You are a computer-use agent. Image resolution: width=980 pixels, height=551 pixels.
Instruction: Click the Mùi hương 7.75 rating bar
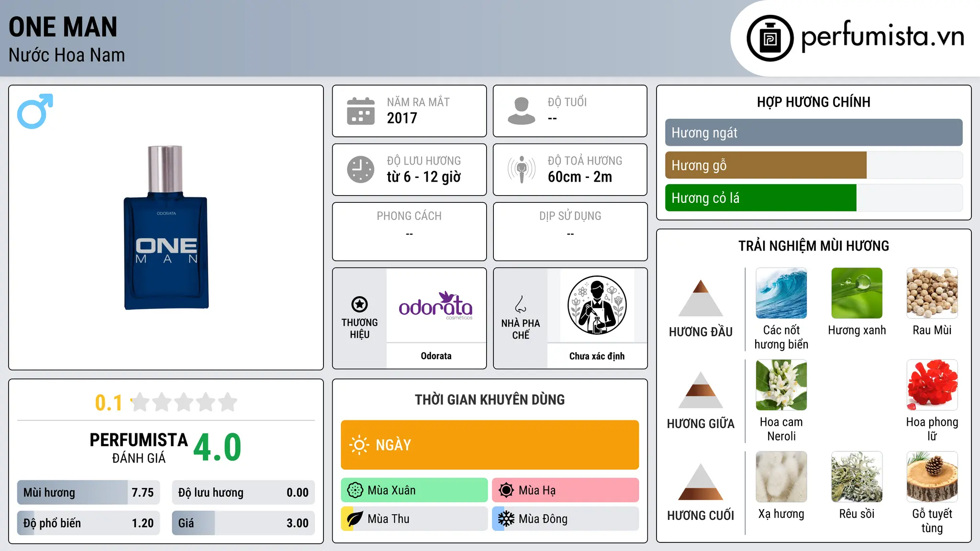(x=89, y=492)
